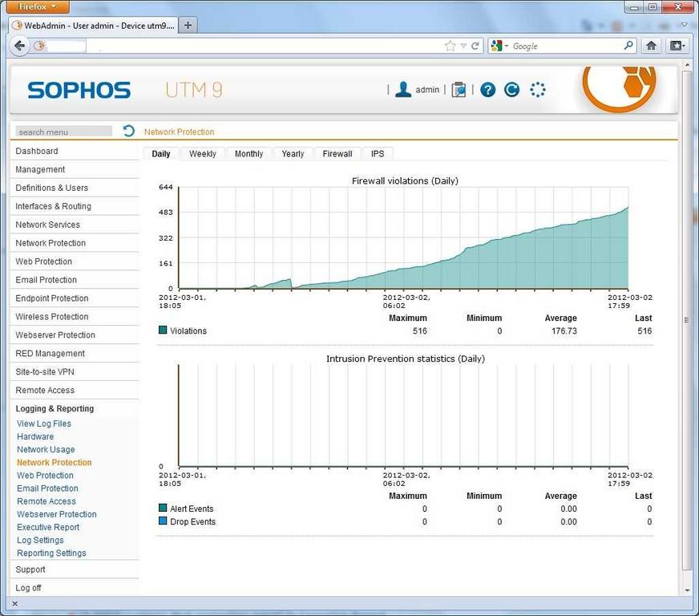Switch to the Yearly tab
Image resolution: width=699 pixels, height=616 pixels.
point(293,153)
